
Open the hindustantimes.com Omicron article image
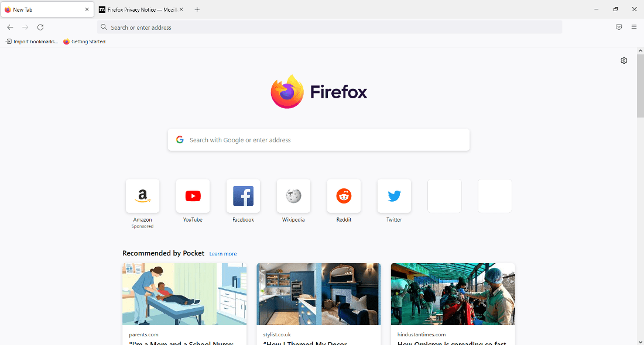(453, 294)
